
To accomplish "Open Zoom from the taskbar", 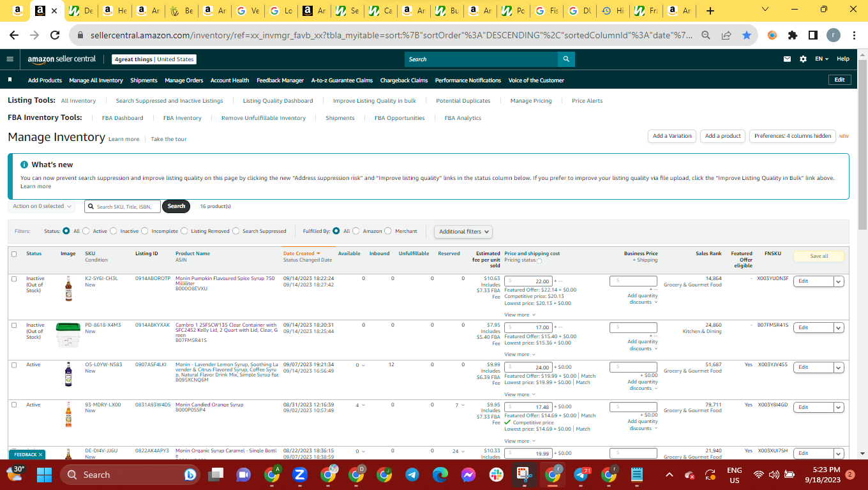I will tap(300, 475).
